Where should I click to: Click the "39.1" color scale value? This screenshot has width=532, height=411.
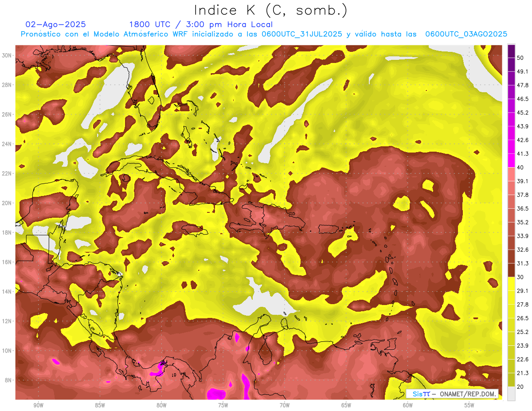(x=522, y=181)
